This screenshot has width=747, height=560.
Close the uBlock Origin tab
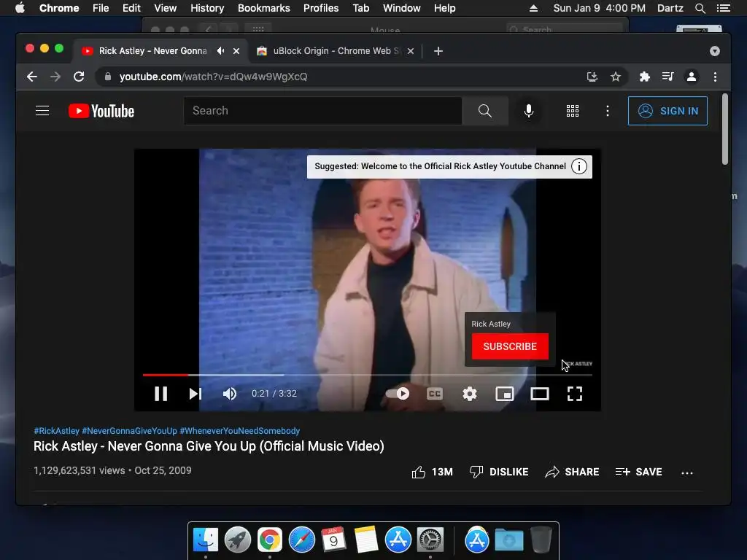[411, 51]
